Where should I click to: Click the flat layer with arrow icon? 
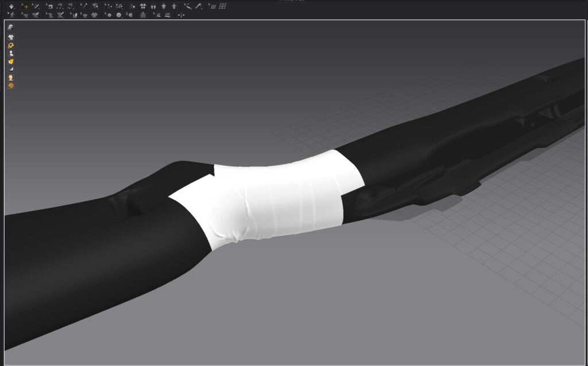pos(157,15)
